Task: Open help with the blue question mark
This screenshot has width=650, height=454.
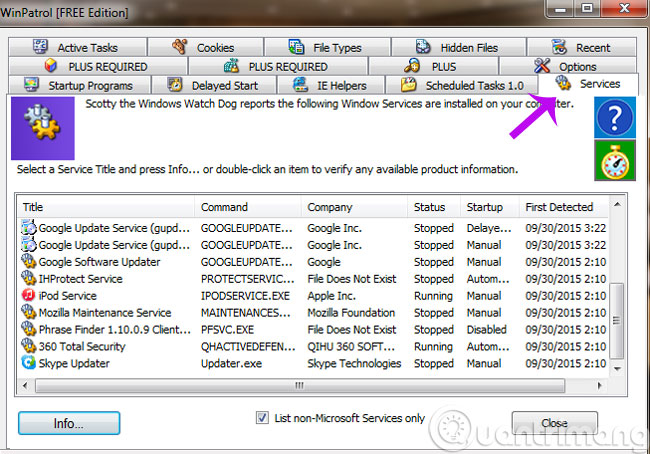Action: 615,118
